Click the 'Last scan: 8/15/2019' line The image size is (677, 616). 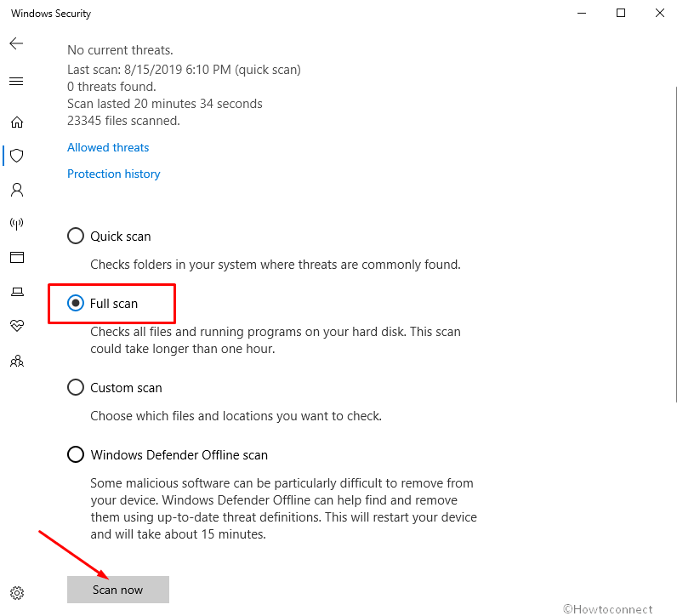[184, 70]
